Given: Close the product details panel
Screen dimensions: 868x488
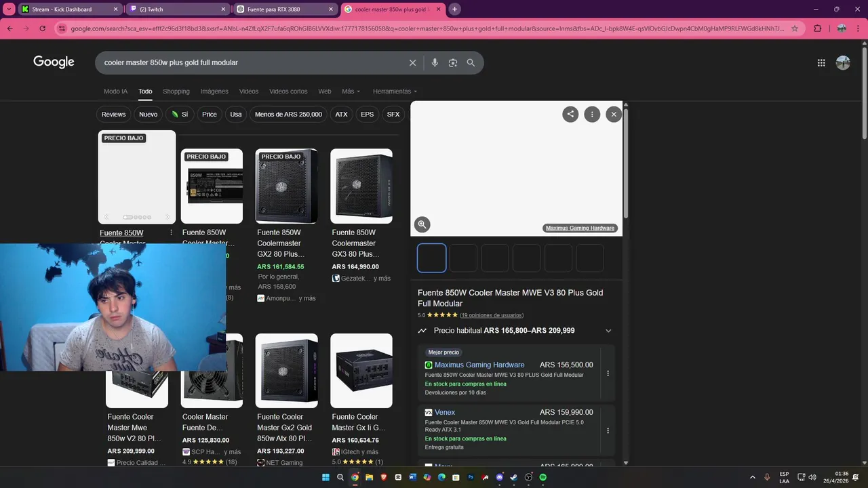Looking at the screenshot, I should 614,115.
